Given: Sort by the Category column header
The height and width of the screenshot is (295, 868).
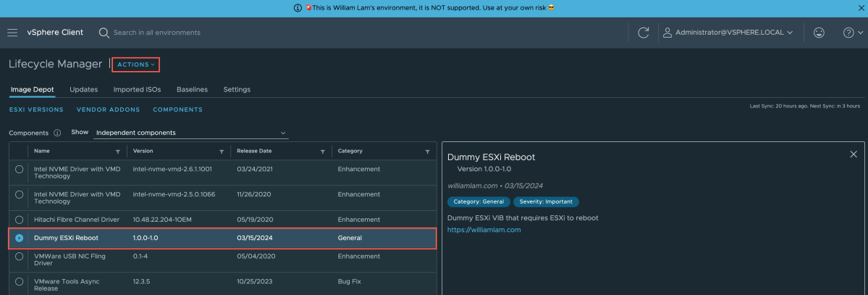Looking at the screenshot, I should tap(350, 151).
